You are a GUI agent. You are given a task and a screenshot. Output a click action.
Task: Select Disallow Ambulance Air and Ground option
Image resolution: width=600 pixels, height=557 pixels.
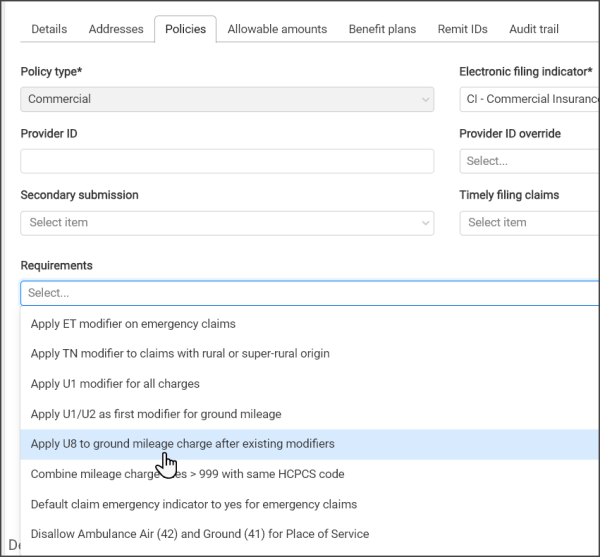tap(200, 534)
